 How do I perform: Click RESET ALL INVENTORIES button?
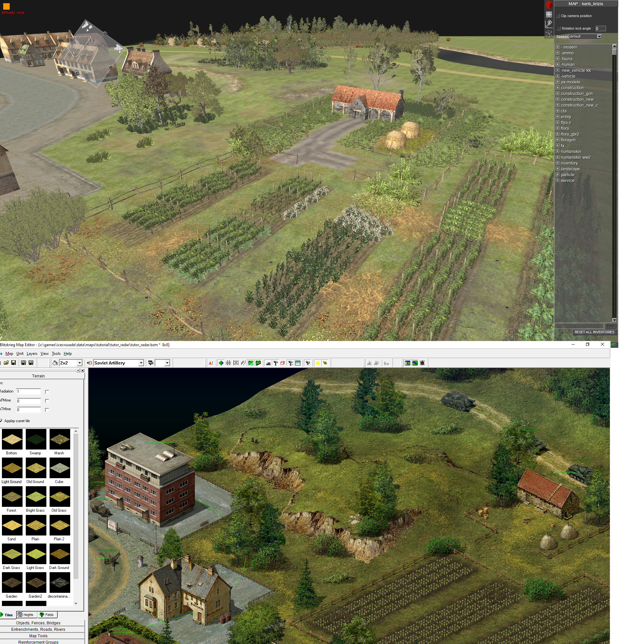click(594, 332)
